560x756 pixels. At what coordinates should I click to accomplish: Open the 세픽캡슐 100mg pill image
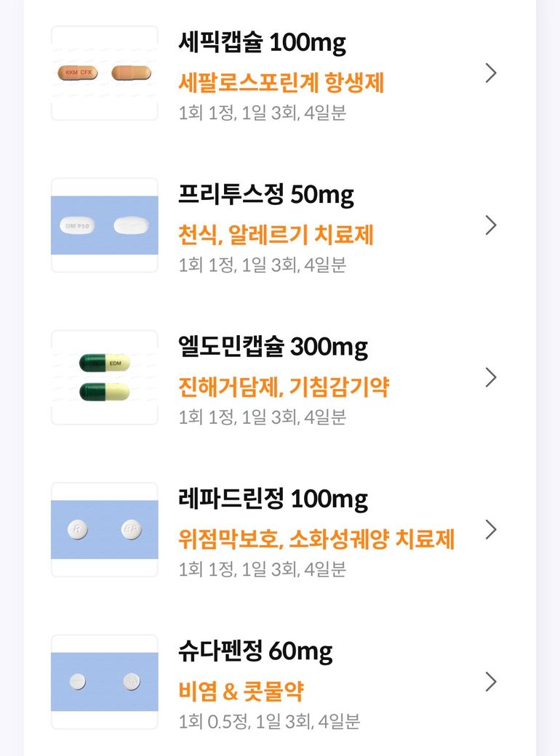[105, 73]
